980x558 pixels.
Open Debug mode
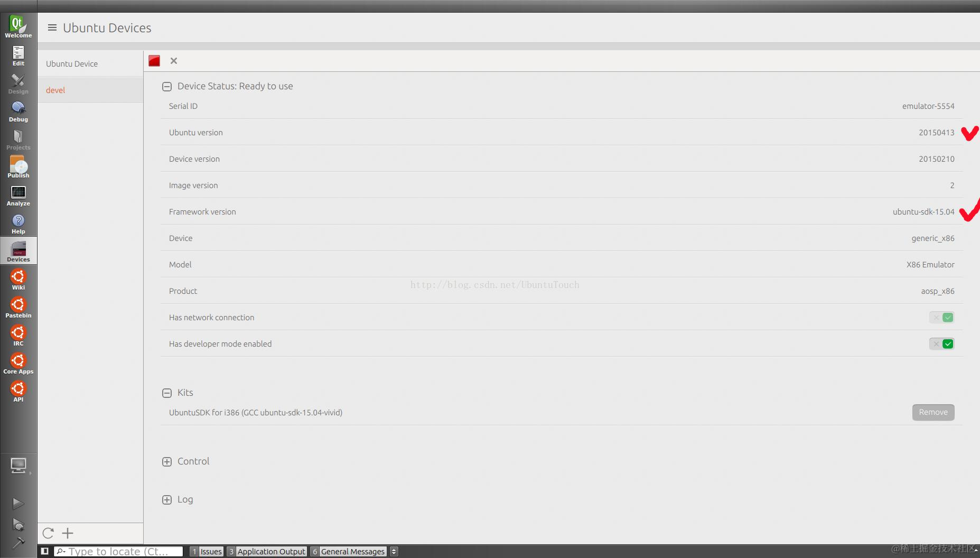tap(18, 111)
